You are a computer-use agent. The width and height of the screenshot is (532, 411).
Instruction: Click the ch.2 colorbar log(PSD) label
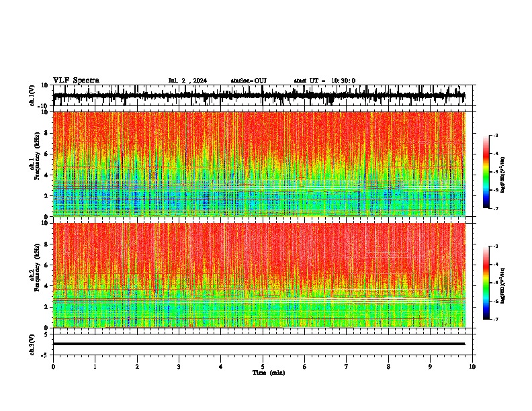503,285
